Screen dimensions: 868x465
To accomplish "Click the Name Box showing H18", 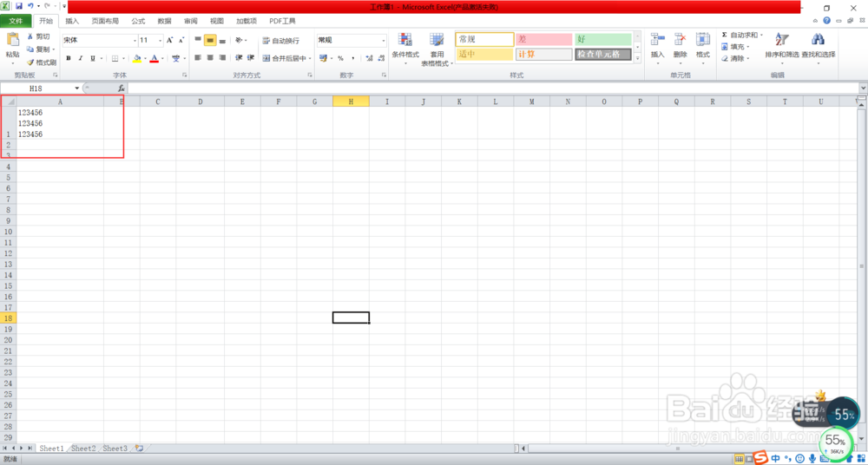I will (x=36, y=88).
